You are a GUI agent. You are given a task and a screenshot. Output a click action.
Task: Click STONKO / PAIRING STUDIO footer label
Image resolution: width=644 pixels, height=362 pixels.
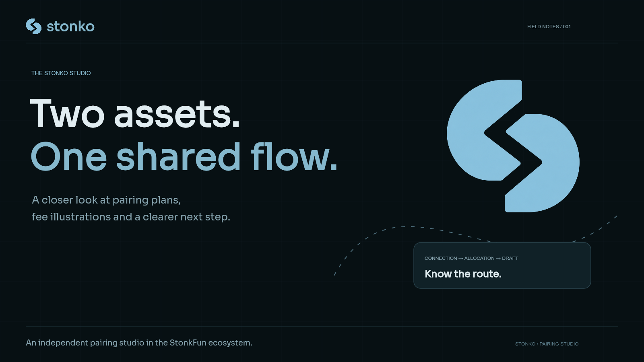tap(547, 344)
